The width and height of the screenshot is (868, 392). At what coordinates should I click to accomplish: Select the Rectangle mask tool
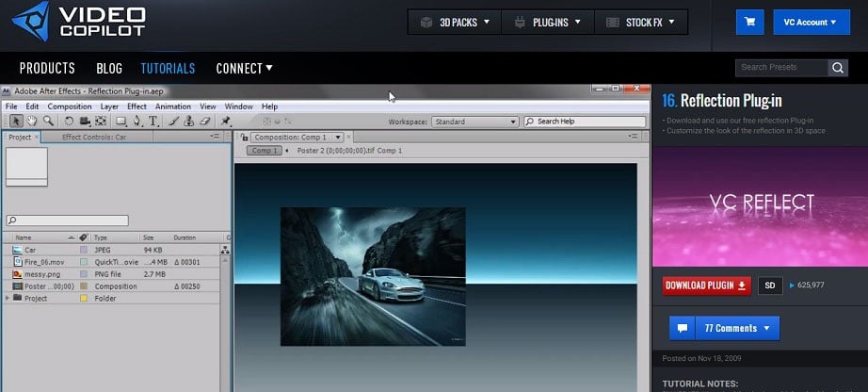click(121, 121)
